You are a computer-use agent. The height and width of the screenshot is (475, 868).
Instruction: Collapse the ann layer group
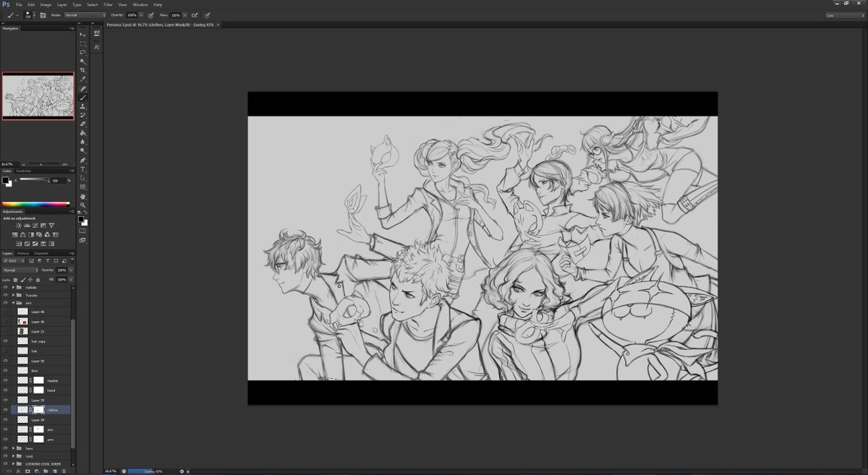(x=13, y=303)
